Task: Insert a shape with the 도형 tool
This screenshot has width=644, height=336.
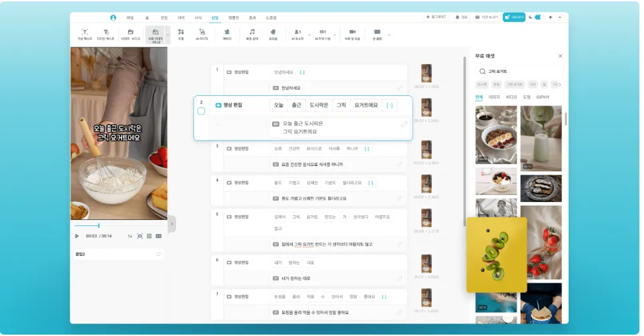Action: (181, 35)
